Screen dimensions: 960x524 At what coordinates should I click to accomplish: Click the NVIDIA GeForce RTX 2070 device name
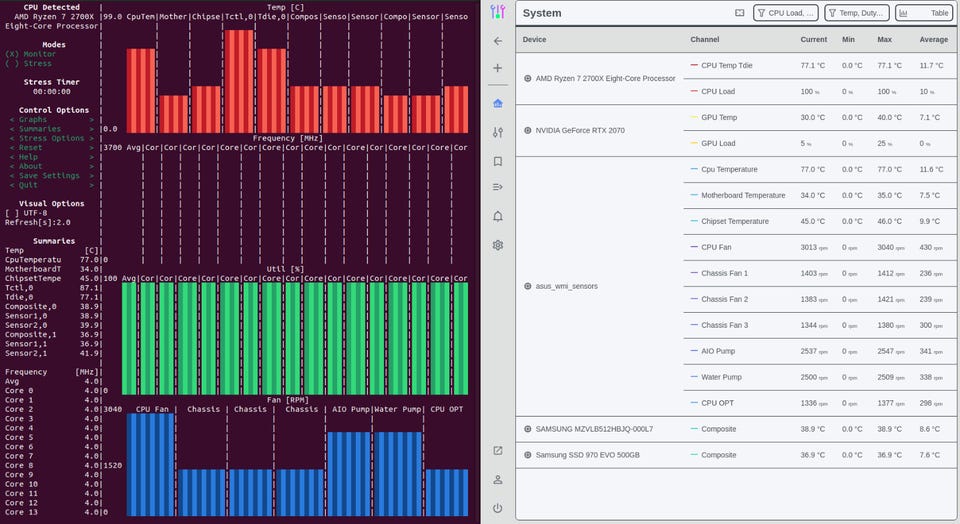click(x=580, y=130)
